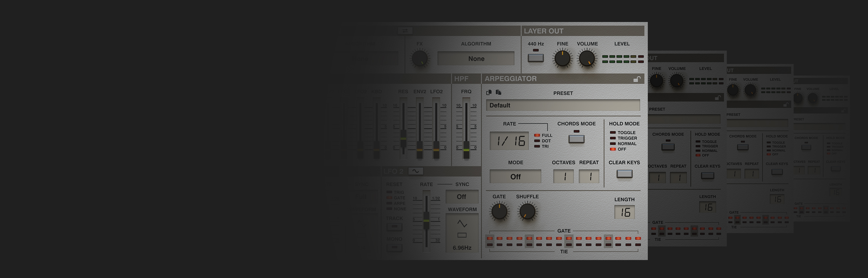
Task: Toggle the last TIE step LED
Action: pos(638,245)
